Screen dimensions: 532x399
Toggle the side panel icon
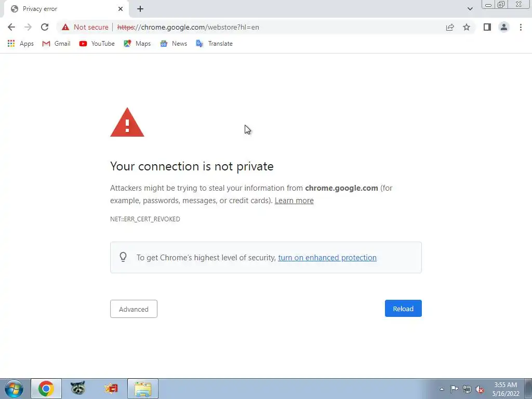[487, 27]
